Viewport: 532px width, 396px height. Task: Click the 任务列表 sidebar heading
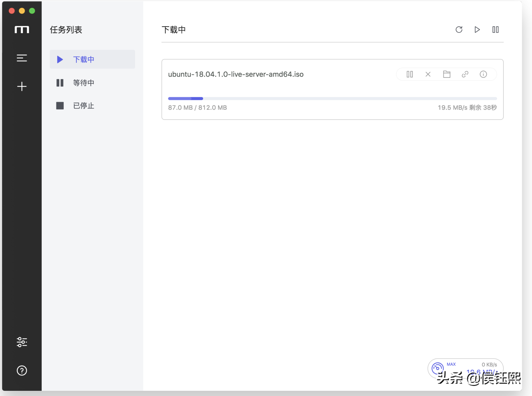click(x=66, y=30)
